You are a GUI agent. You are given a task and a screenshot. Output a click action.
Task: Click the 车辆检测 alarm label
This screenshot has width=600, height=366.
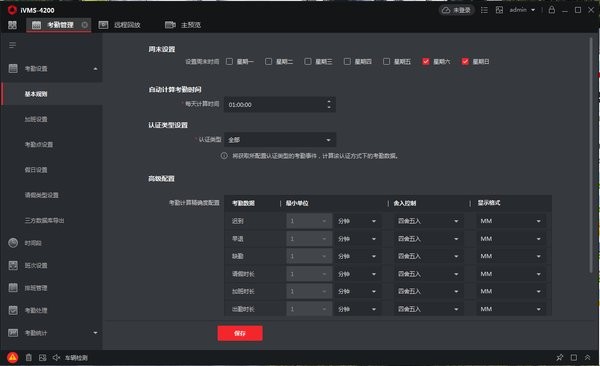(76, 358)
